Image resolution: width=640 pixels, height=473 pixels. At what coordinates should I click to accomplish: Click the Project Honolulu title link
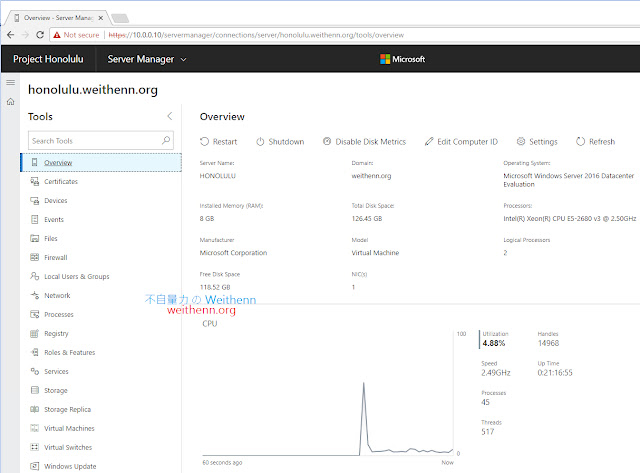tap(48, 59)
